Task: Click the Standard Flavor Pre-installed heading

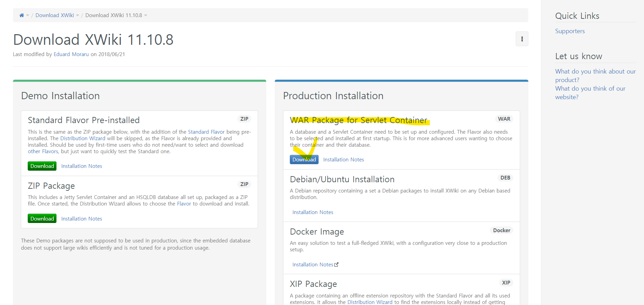Action: 84,120
